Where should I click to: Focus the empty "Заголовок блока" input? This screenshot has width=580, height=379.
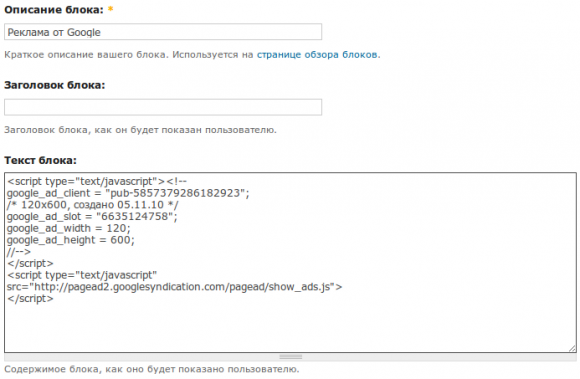click(x=163, y=107)
